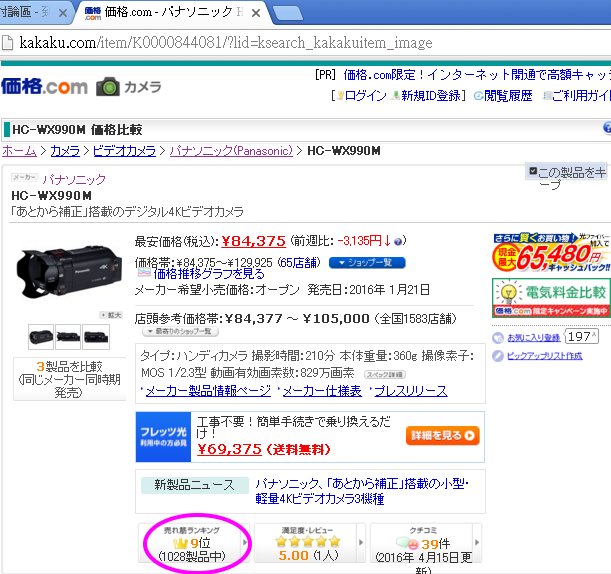This screenshot has height=574, width=611.
Task: Expand 最寄りのショップ一覧 dropdown
Action: click(x=180, y=332)
